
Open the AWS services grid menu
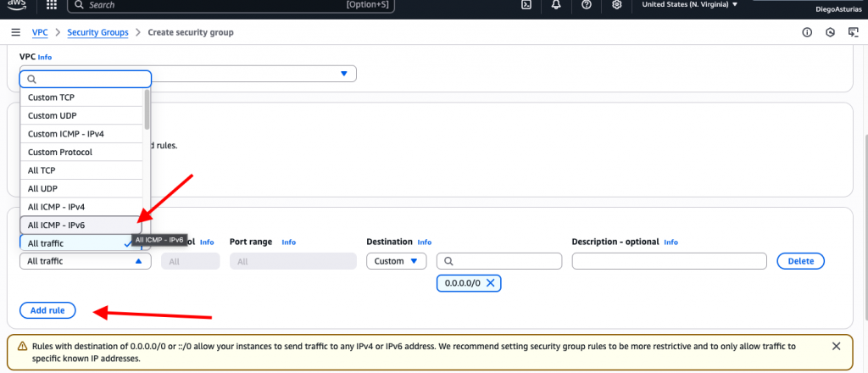point(52,4)
